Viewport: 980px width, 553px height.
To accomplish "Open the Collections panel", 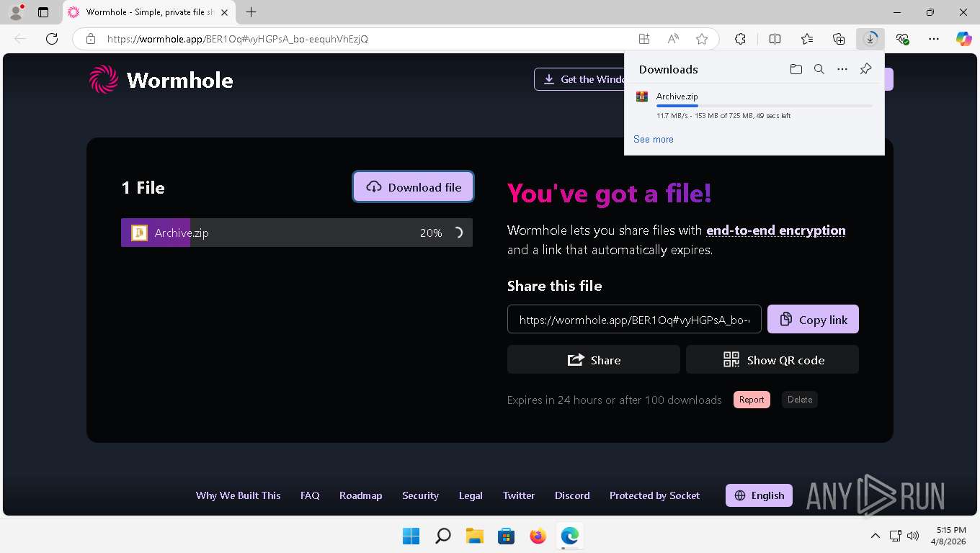I will [839, 39].
